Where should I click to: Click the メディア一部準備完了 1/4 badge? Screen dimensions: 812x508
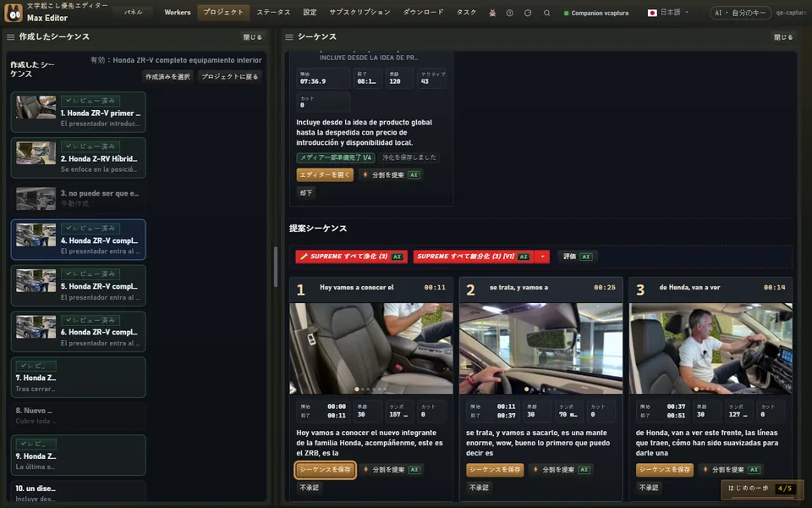coord(336,157)
